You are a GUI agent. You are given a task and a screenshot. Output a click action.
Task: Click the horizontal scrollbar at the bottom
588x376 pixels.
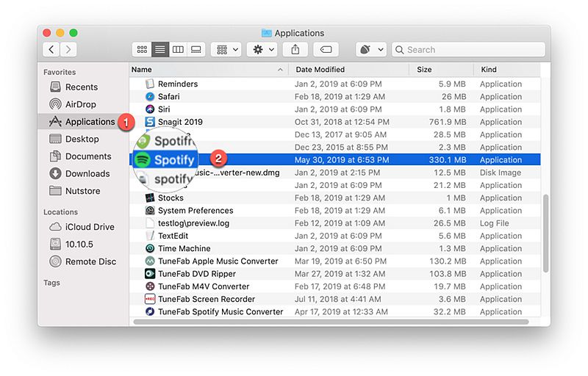[331, 322]
